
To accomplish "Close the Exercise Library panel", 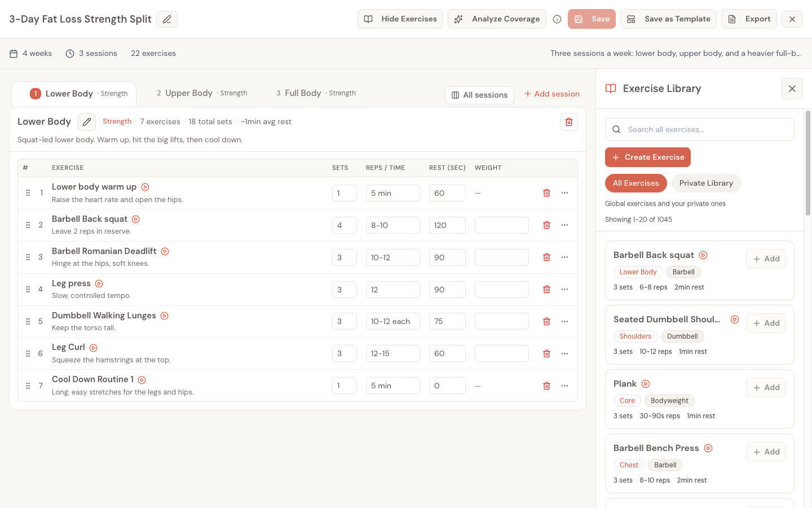I will [792, 89].
